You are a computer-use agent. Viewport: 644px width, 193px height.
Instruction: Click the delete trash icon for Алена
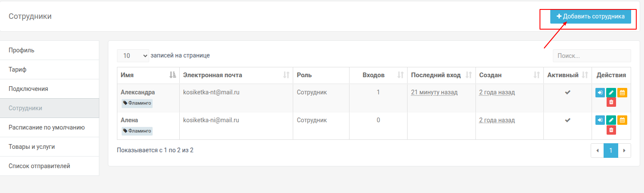pos(611,130)
